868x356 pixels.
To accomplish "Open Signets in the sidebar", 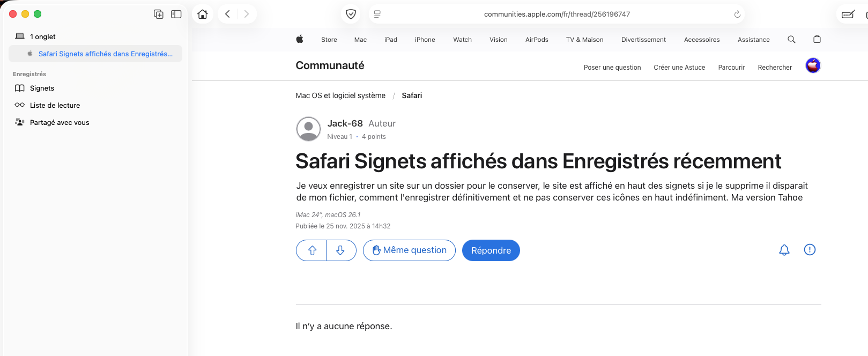I will [x=42, y=88].
